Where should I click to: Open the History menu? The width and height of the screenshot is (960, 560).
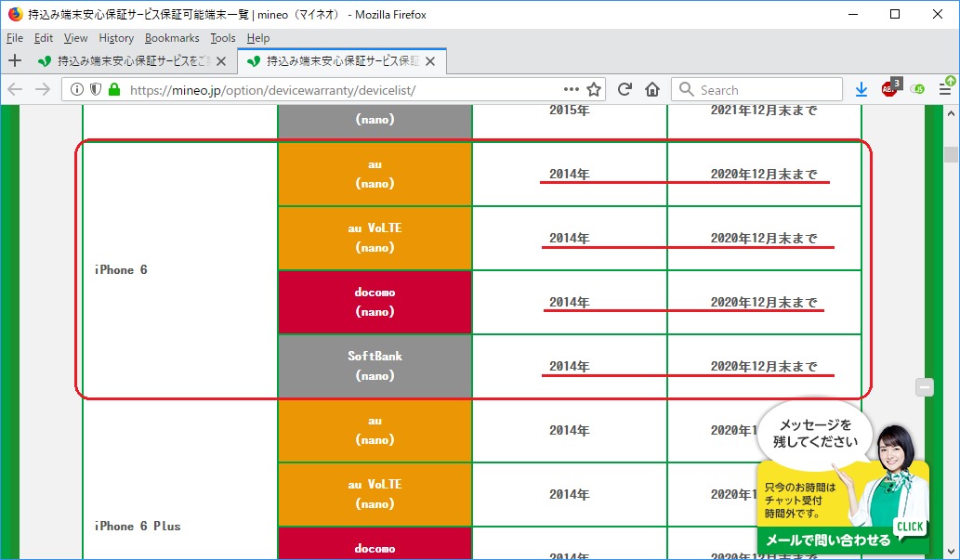point(116,38)
